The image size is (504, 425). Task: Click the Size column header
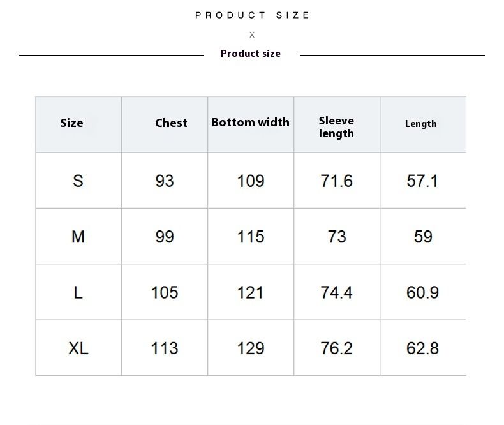pyautogui.click(x=71, y=123)
